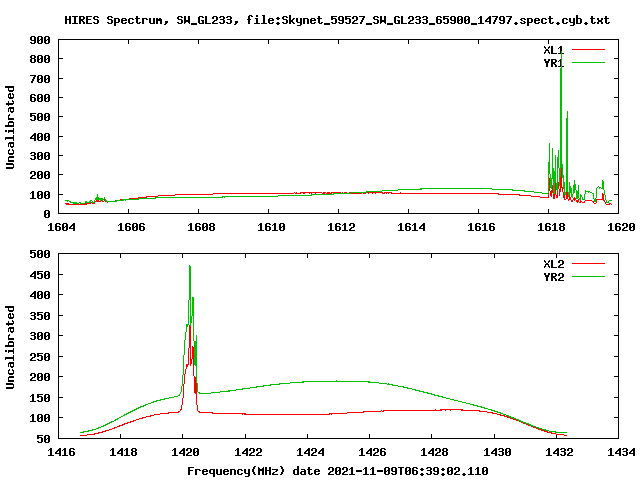Click the green YR2 legend line sample

588,277
